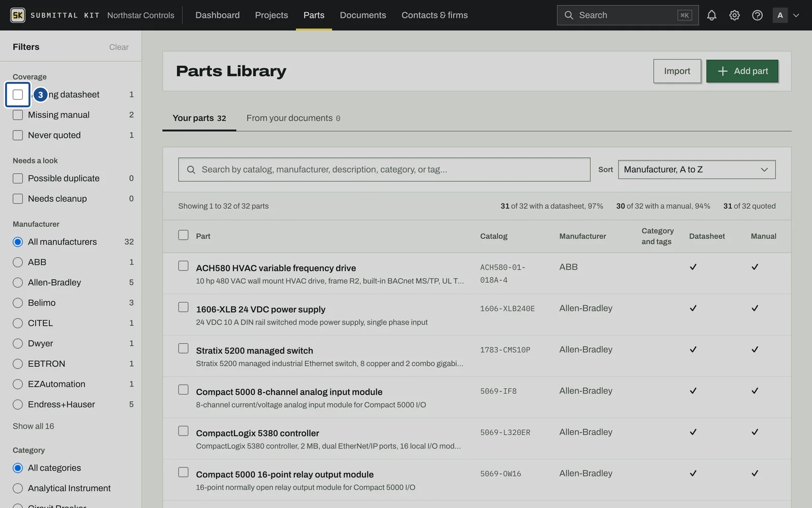This screenshot has height=508, width=812.
Task: Filter by Endress+Hauser manufacturer
Action: point(18,404)
